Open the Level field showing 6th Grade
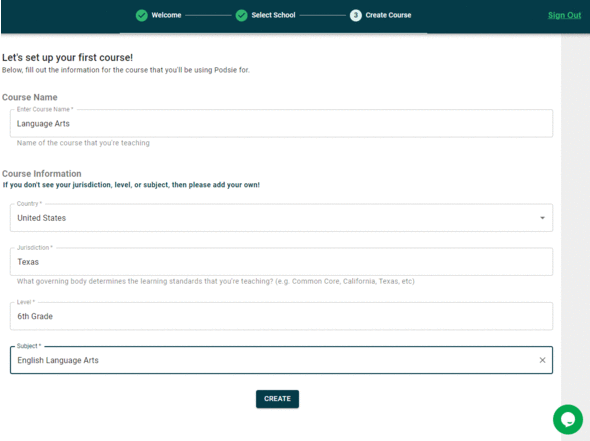This screenshot has height=441, width=590. [x=281, y=316]
